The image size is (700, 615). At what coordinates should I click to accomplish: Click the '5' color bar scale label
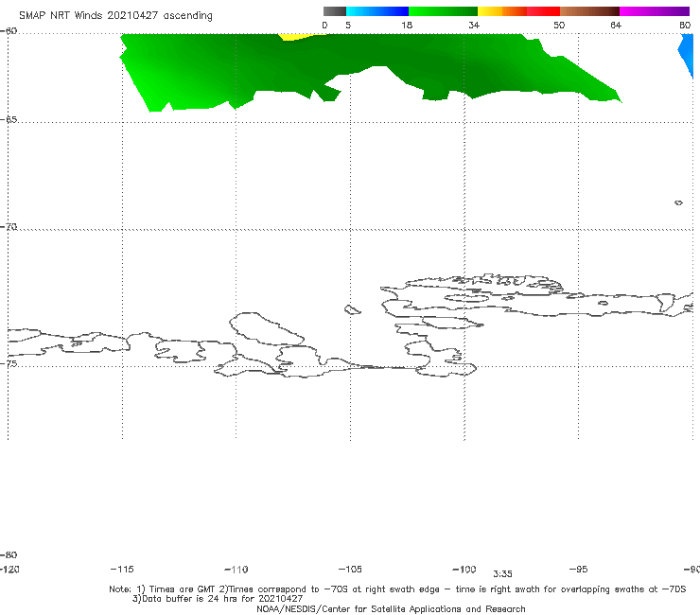tap(348, 26)
